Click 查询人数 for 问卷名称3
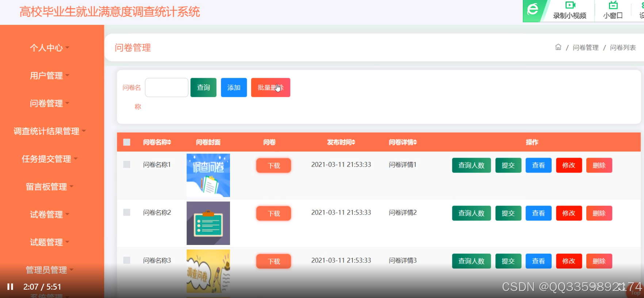The height and width of the screenshot is (298, 644). pos(471,261)
